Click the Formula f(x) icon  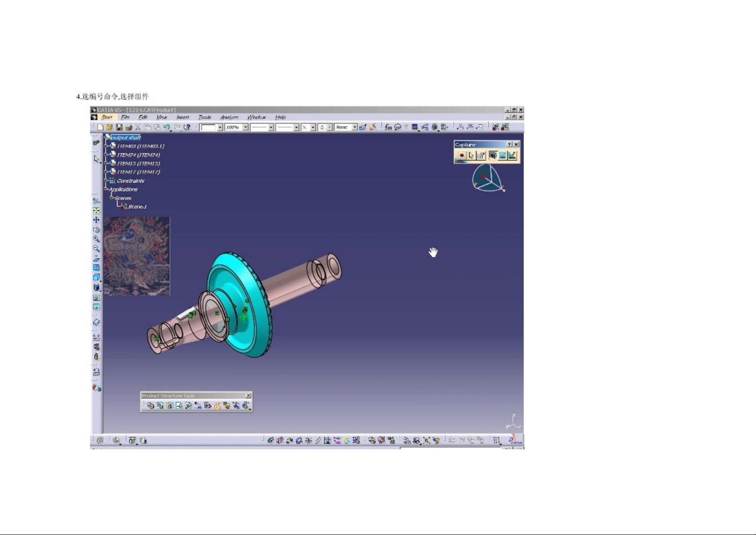click(x=388, y=127)
